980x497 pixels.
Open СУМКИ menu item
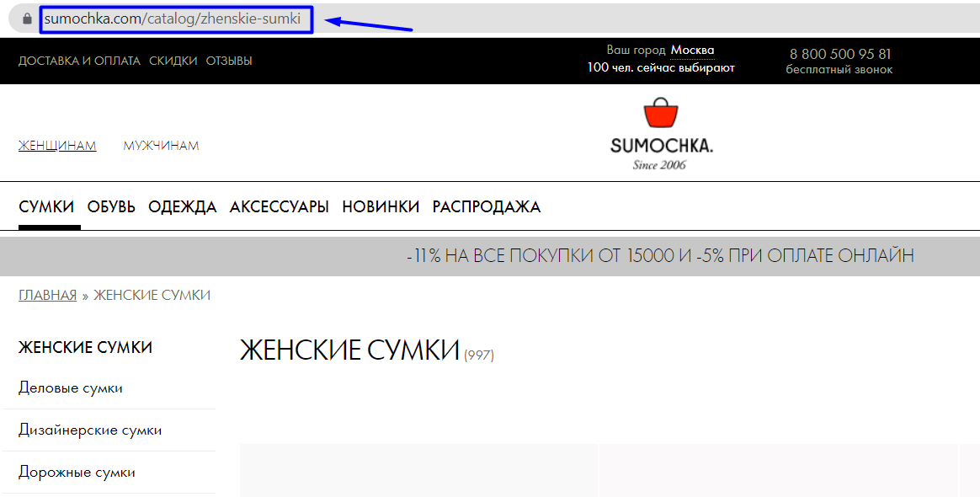click(46, 207)
